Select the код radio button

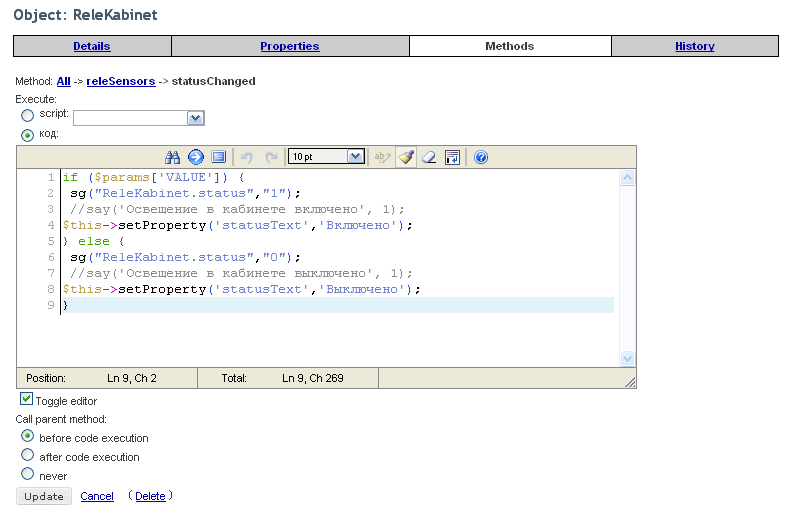click(x=27, y=135)
